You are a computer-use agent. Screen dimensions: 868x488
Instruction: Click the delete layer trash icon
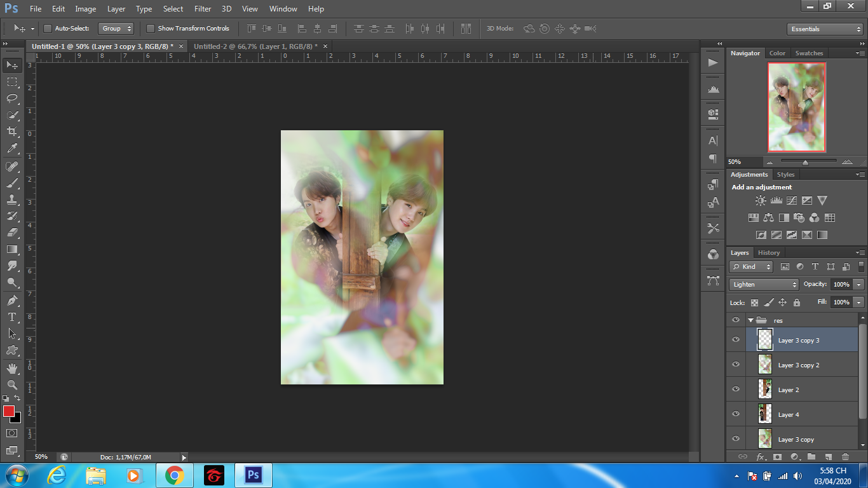pyautogui.click(x=845, y=456)
